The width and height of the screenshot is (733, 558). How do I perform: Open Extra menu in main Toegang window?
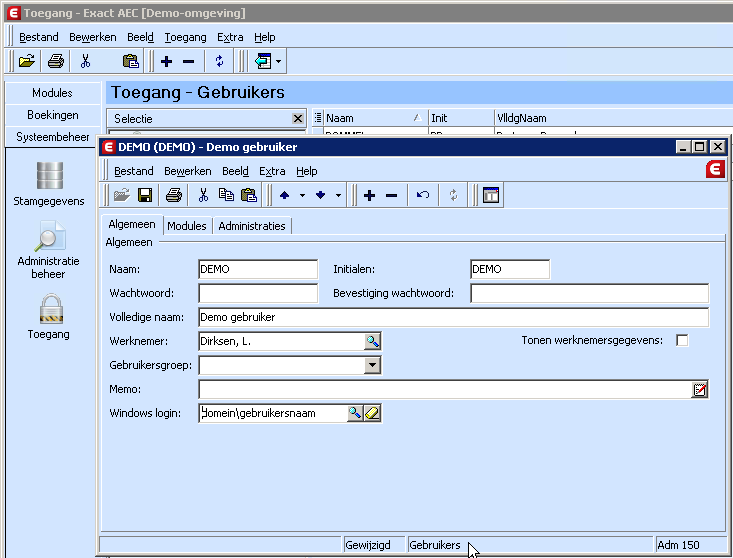coord(230,37)
